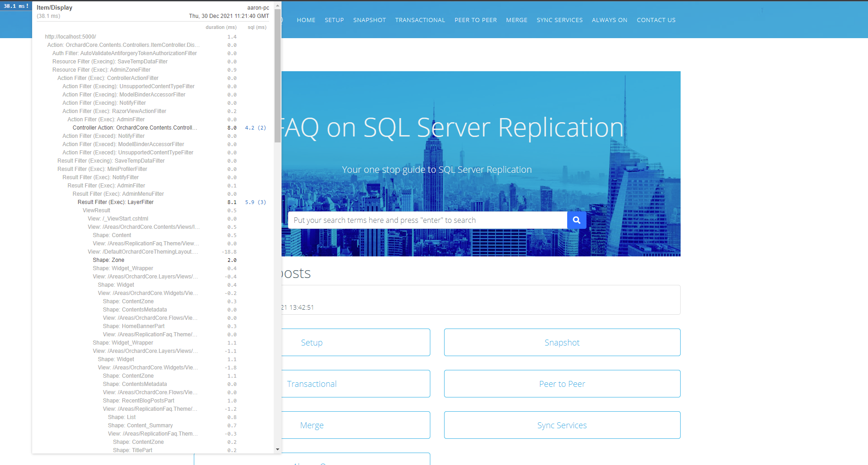
Task: Click the profiler panel scrollbar thumb
Action: tap(277, 76)
